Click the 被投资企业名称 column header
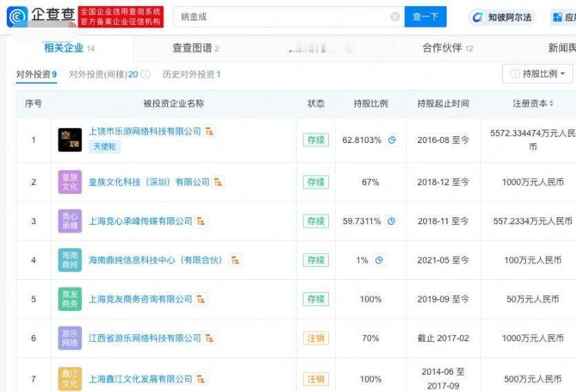The height and width of the screenshot is (392, 576). click(x=173, y=104)
